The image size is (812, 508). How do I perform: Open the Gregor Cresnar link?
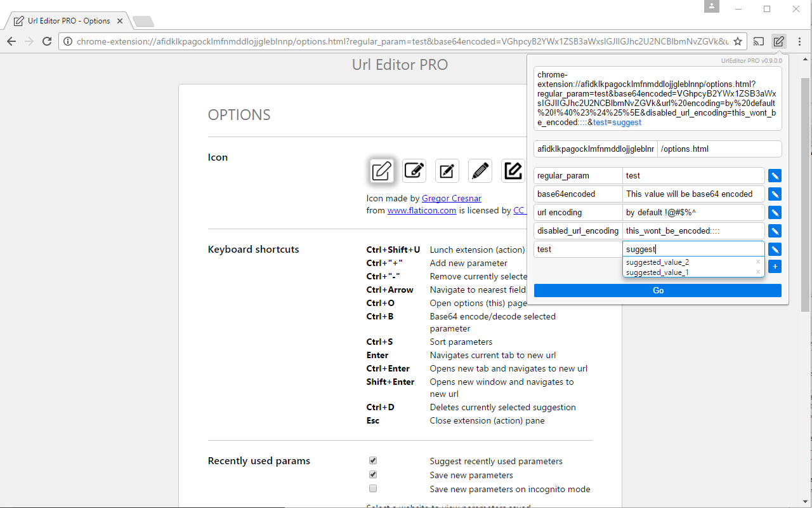[x=451, y=197]
